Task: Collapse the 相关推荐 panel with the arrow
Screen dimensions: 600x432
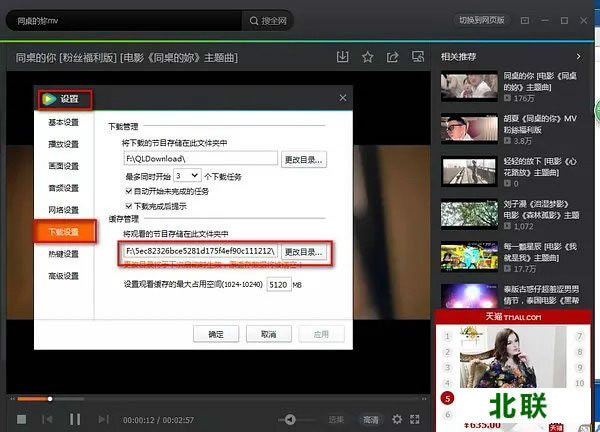Action: (x=578, y=57)
